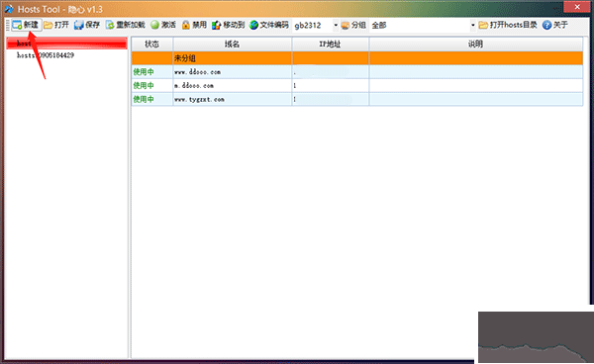Select the 未分组 group row
The image size is (594, 364).
tap(357, 58)
